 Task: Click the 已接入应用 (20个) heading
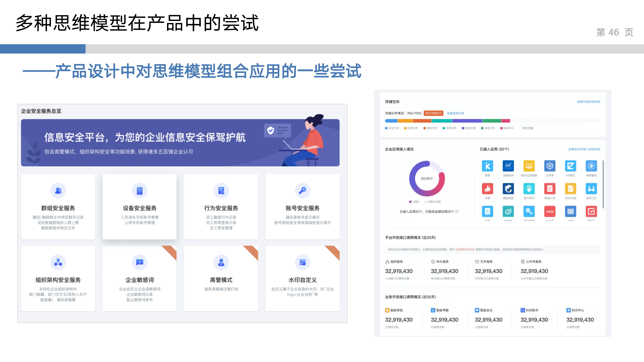point(494,149)
